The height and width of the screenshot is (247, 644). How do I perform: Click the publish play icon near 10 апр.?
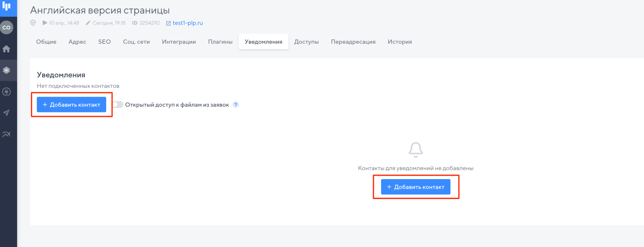click(x=45, y=23)
